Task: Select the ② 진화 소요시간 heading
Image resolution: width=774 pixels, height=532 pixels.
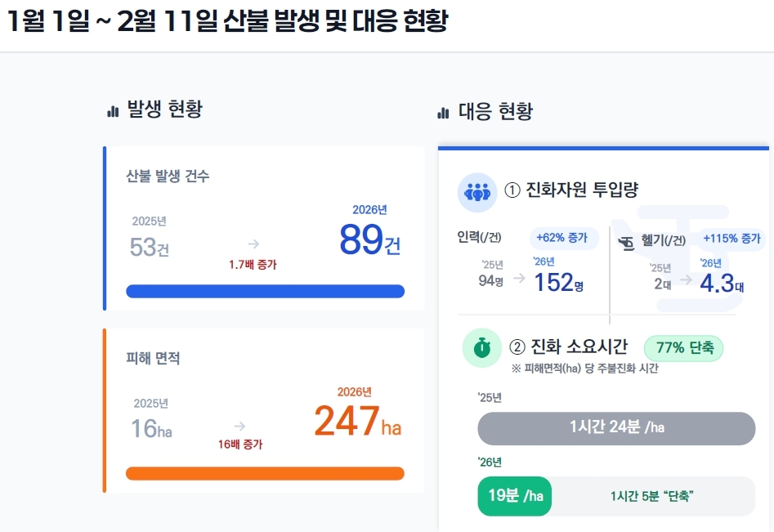Action: point(567,347)
